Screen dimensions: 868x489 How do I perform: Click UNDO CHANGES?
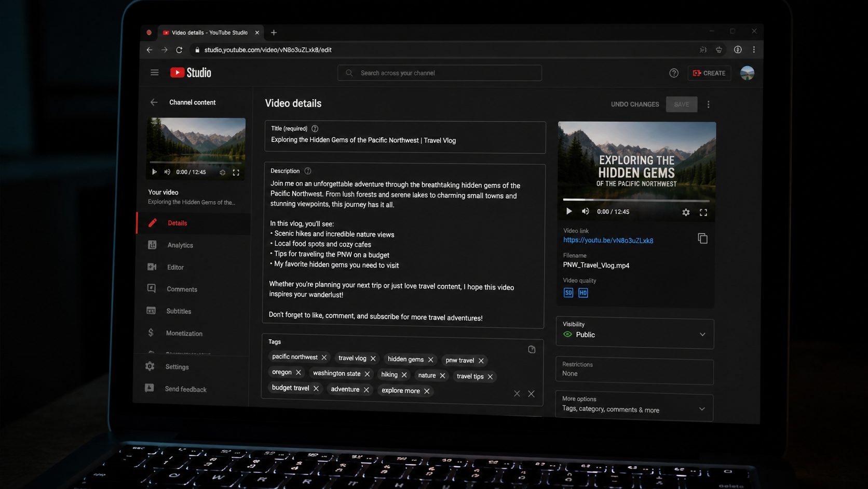pos(635,104)
